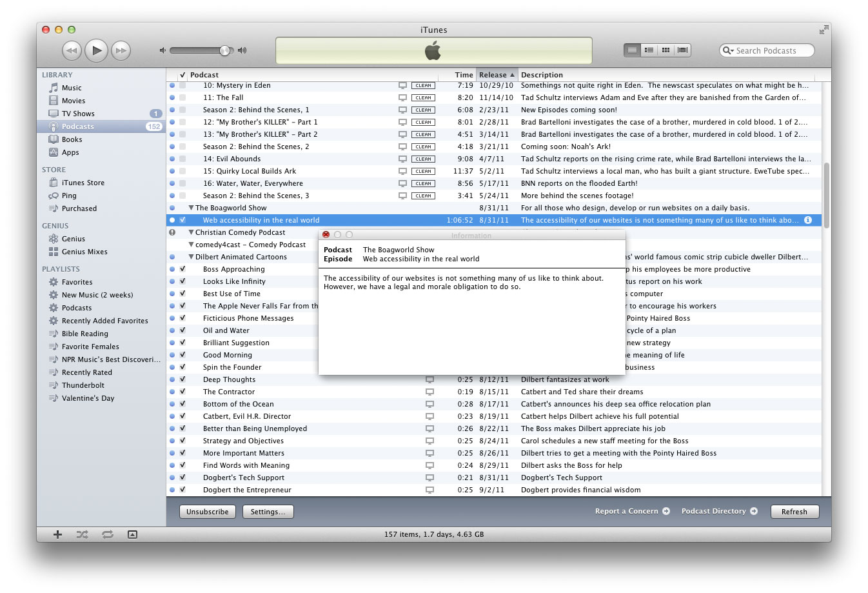Show artwork viewer button at bottom
The height and width of the screenshot is (593, 868).
tap(132, 534)
